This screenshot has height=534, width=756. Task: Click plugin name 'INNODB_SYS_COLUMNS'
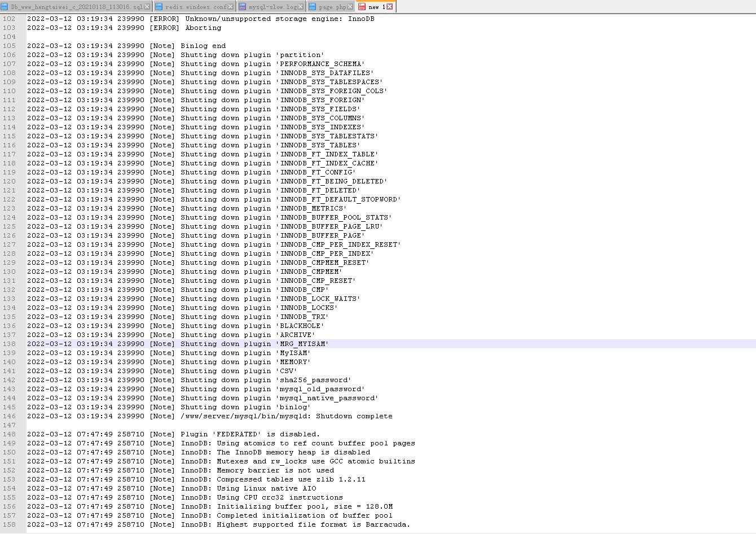tap(320, 118)
